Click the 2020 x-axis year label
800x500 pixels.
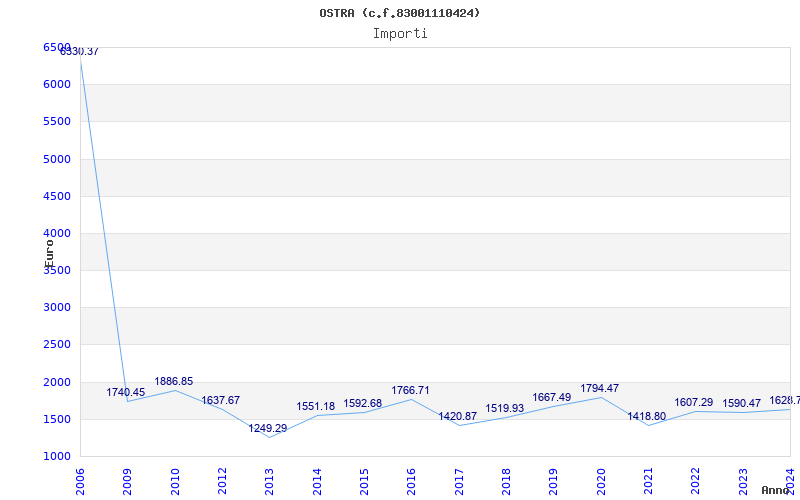(601, 481)
